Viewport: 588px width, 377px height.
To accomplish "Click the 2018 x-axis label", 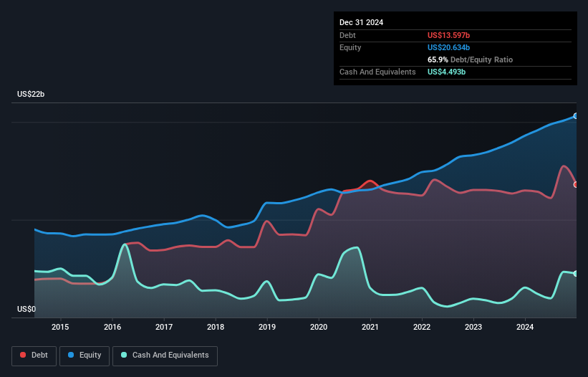I will [216, 327].
